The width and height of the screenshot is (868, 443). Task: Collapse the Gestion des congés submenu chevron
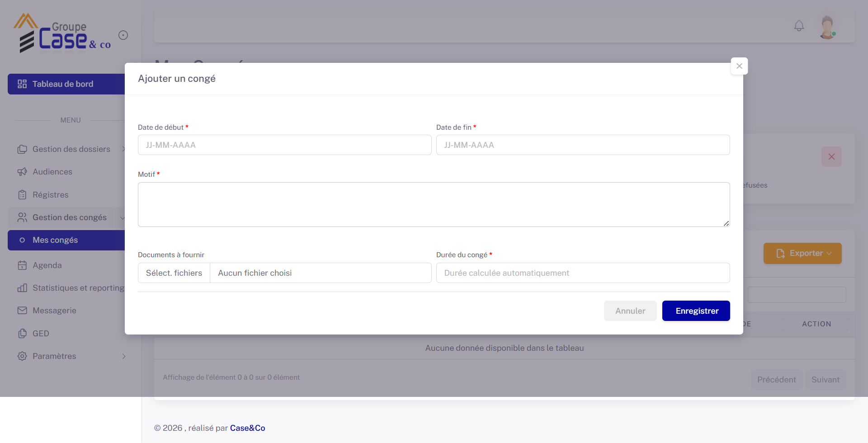[x=122, y=218]
